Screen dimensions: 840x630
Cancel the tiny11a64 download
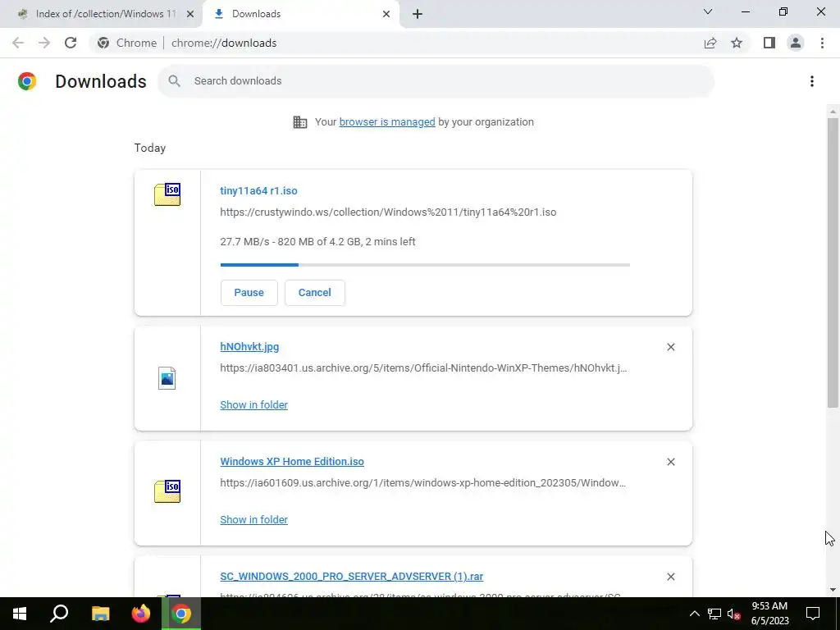tap(314, 293)
